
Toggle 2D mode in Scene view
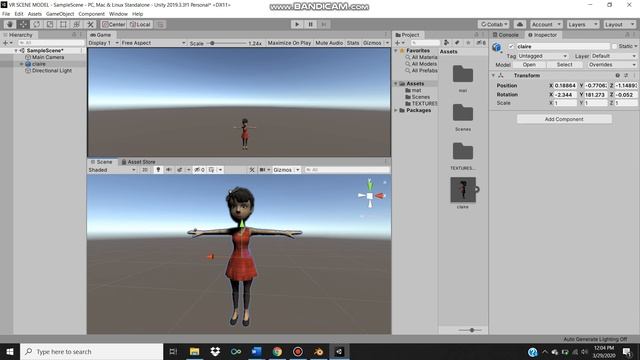[x=145, y=170]
